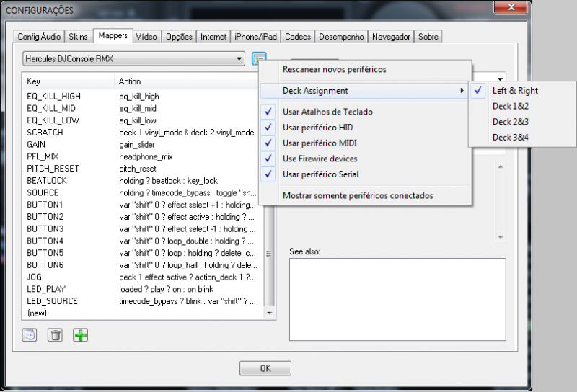The image size is (577, 392).
Task: Open the Codecs tab
Action: (x=297, y=36)
